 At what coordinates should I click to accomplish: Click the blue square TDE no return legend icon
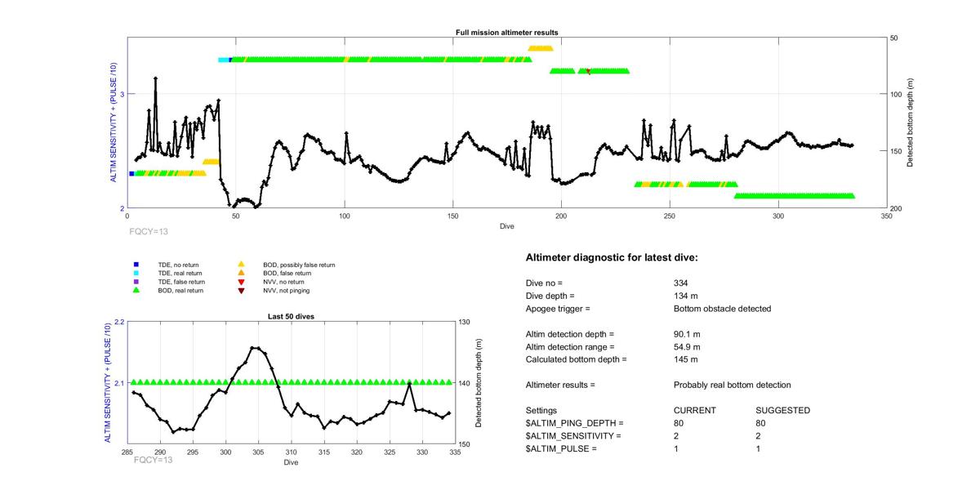[136, 265]
